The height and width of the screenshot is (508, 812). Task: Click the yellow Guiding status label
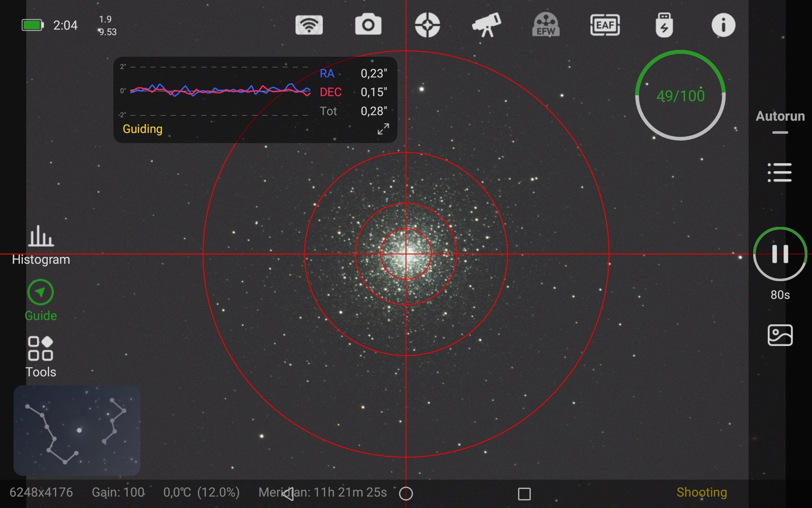click(143, 129)
